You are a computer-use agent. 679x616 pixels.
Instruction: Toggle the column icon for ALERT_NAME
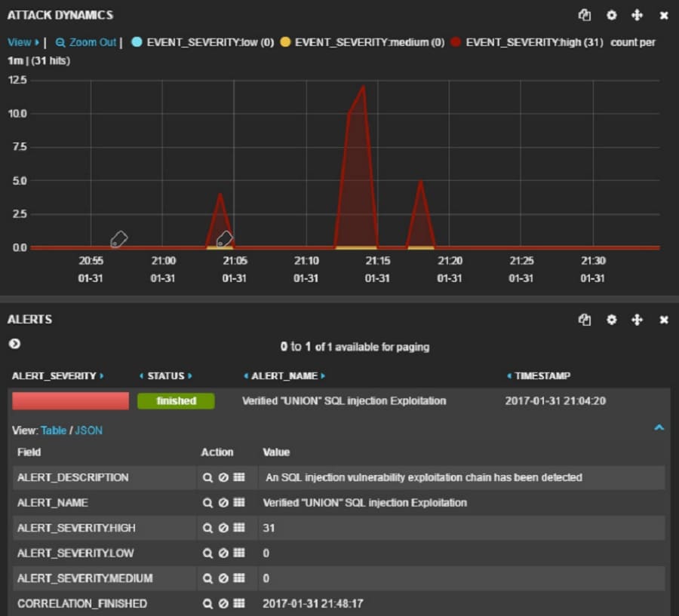[x=239, y=502]
